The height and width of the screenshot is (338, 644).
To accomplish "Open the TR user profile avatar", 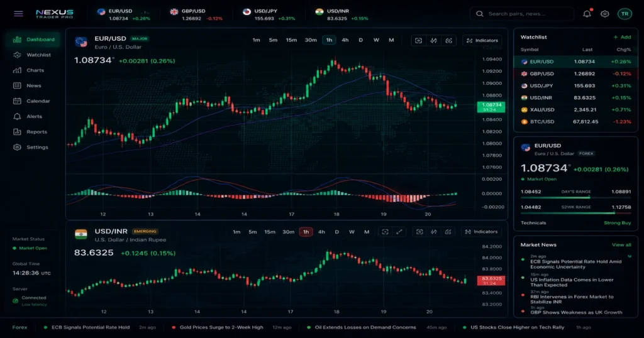I will (625, 14).
